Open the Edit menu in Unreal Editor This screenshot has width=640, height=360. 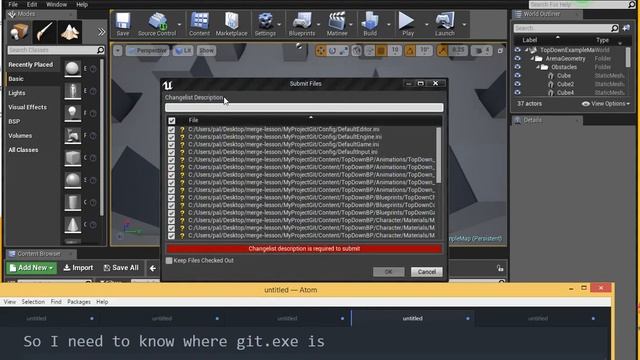(32, 4)
